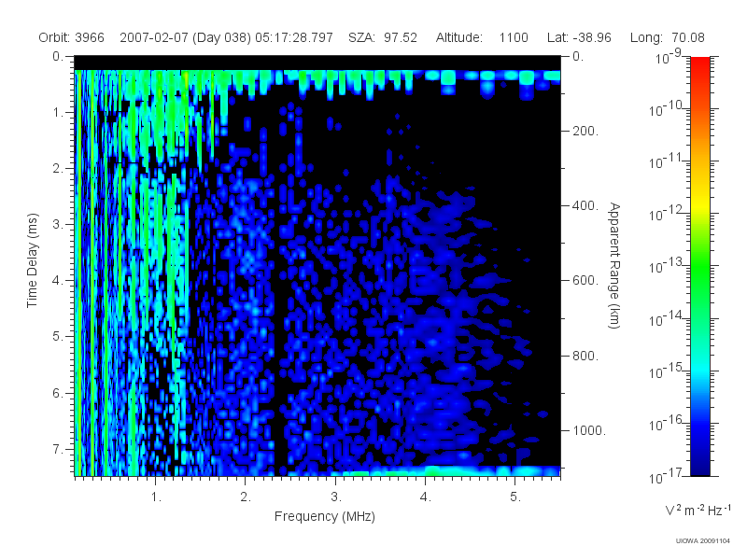Image resolution: width=747 pixels, height=560 pixels.
Task: Click the '1.' time delay tick label
Action: click(x=58, y=113)
